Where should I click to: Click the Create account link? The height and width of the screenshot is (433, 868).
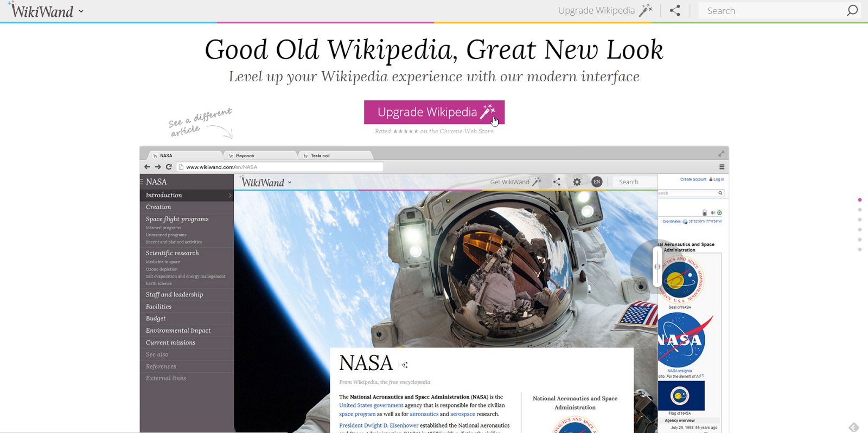tap(693, 179)
